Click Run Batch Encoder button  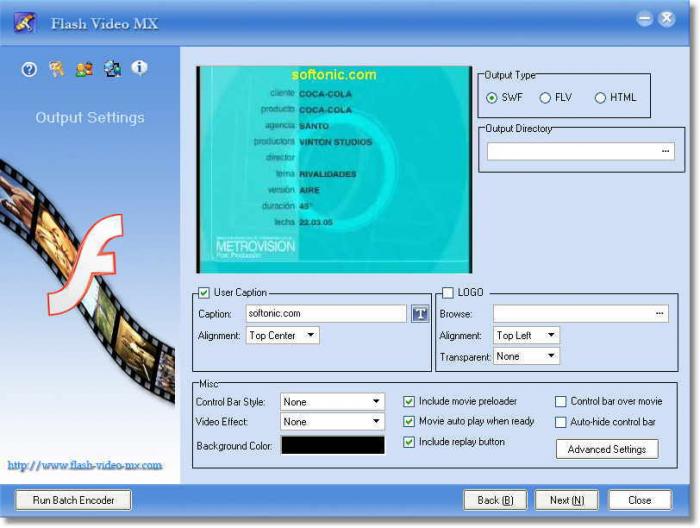(x=74, y=500)
